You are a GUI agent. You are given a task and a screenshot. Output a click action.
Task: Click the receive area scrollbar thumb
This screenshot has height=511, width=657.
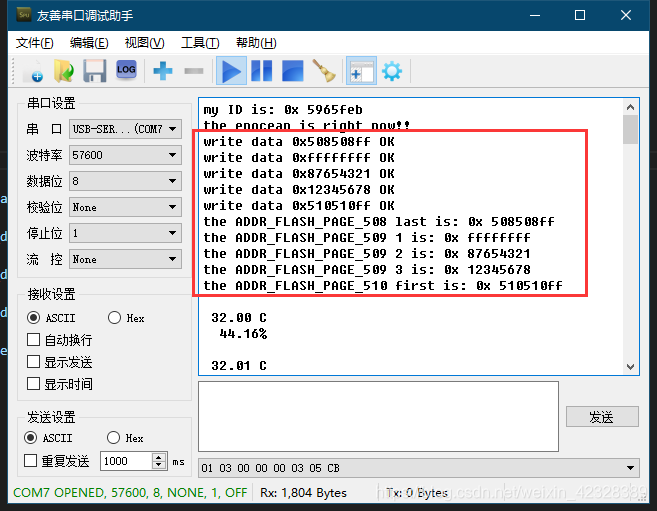tap(630, 129)
